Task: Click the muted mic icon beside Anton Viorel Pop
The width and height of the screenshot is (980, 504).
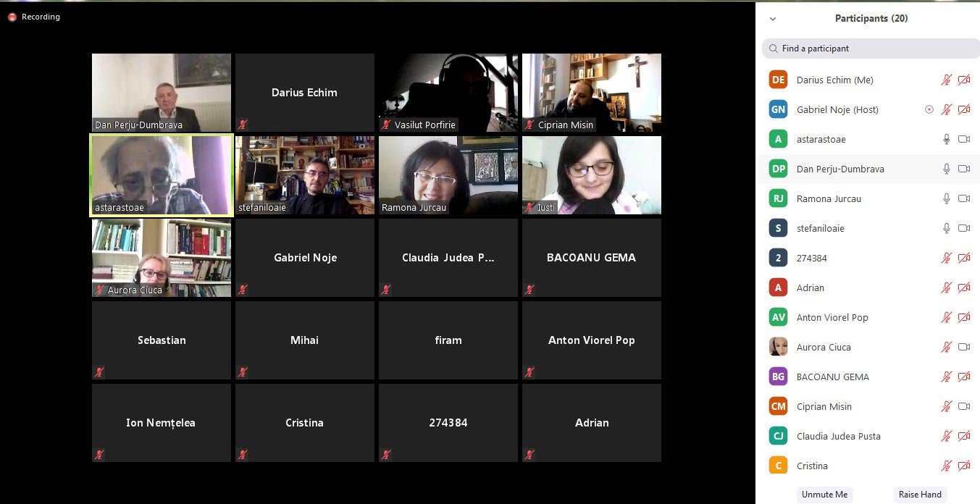Action: point(946,318)
